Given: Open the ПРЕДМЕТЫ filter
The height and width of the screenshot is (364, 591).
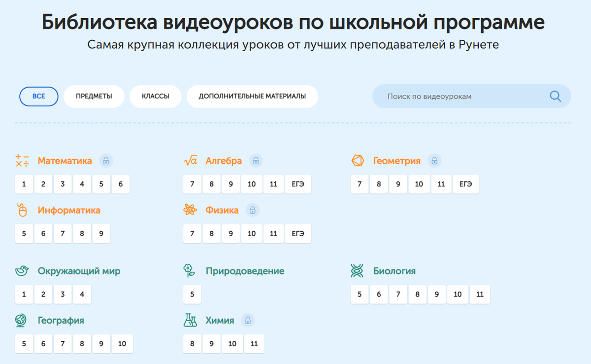Looking at the screenshot, I should 94,96.
